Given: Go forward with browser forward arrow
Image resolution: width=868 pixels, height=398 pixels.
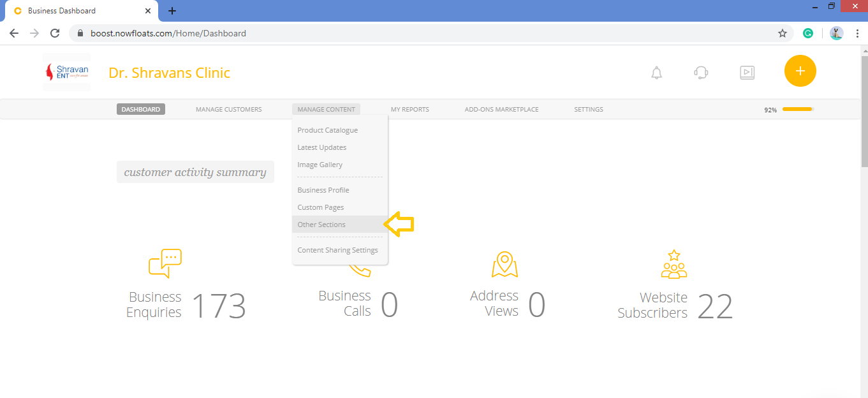Looking at the screenshot, I should click(34, 33).
